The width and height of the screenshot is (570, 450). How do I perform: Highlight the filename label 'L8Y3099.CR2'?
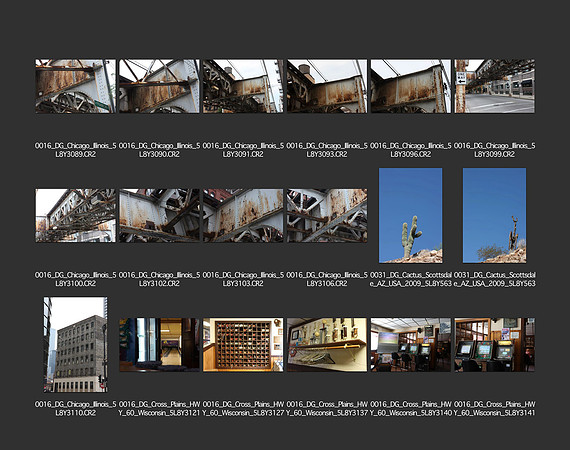[494, 154]
